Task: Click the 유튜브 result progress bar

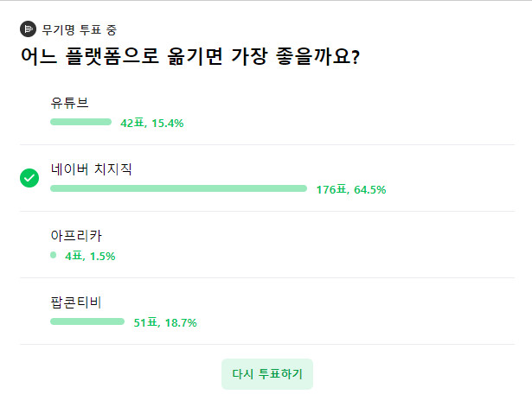Action: [80, 122]
